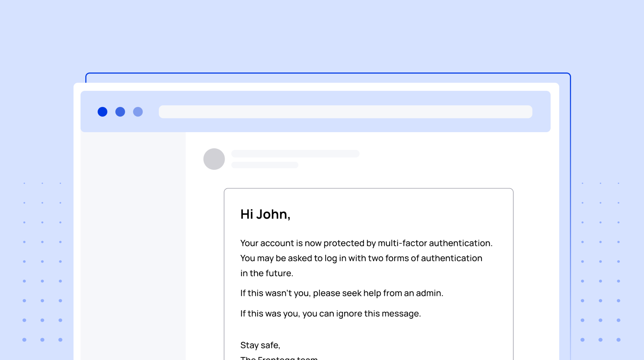This screenshot has height=360, width=644.
Task: Click the line starting "You may be asked"
Action: [x=361, y=258]
